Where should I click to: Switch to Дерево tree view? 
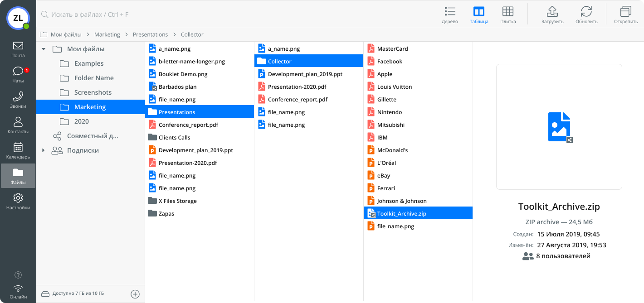pyautogui.click(x=450, y=14)
